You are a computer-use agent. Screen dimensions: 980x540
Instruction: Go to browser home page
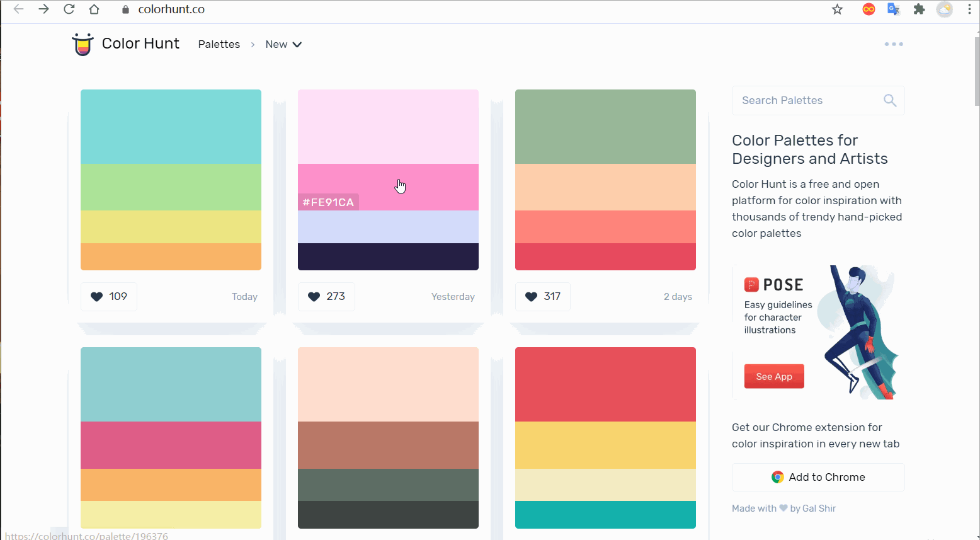point(94,9)
